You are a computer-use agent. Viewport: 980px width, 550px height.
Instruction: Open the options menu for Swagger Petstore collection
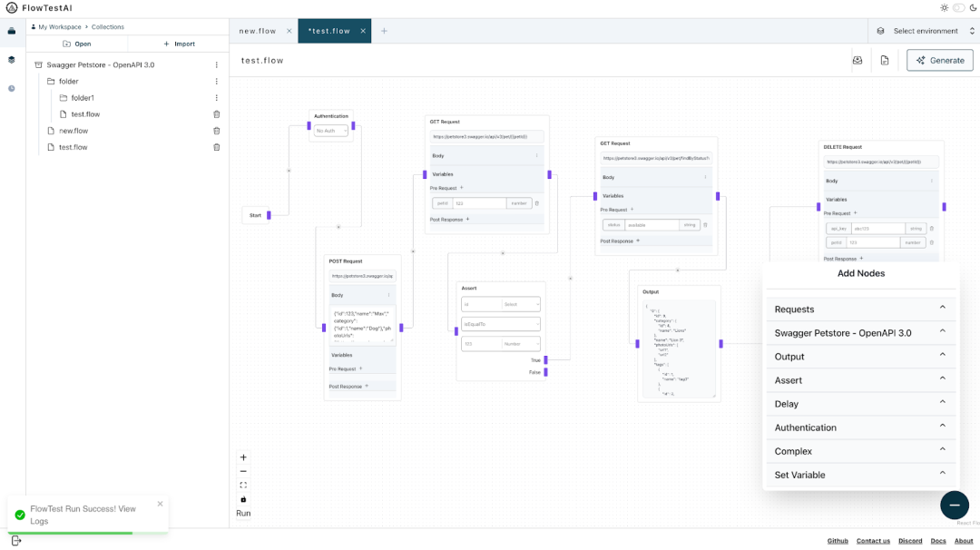217,65
